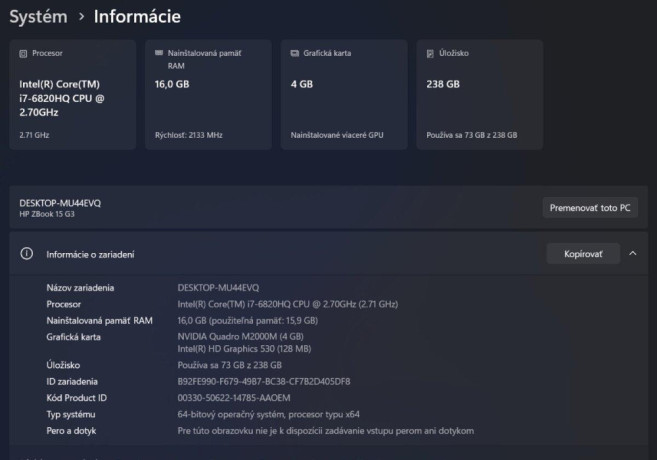Image resolution: width=657 pixels, height=460 pixels.
Task: Click the Premenovať toto PC button
Action: [x=590, y=208]
